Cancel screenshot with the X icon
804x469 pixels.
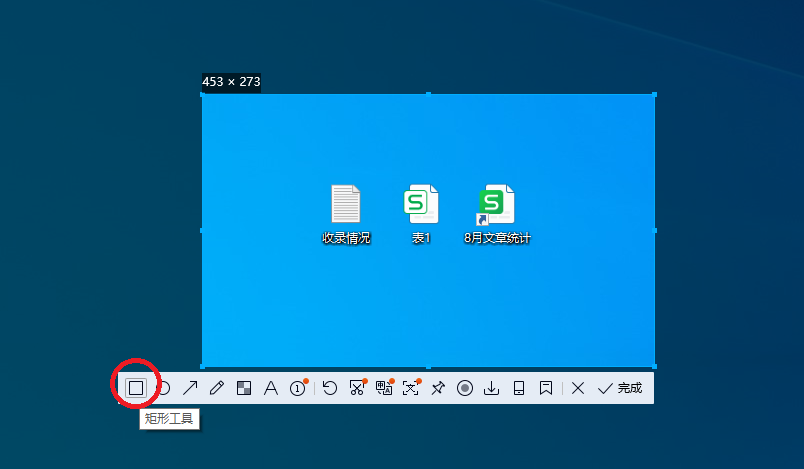pyautogui.click(x=578, y=388)
